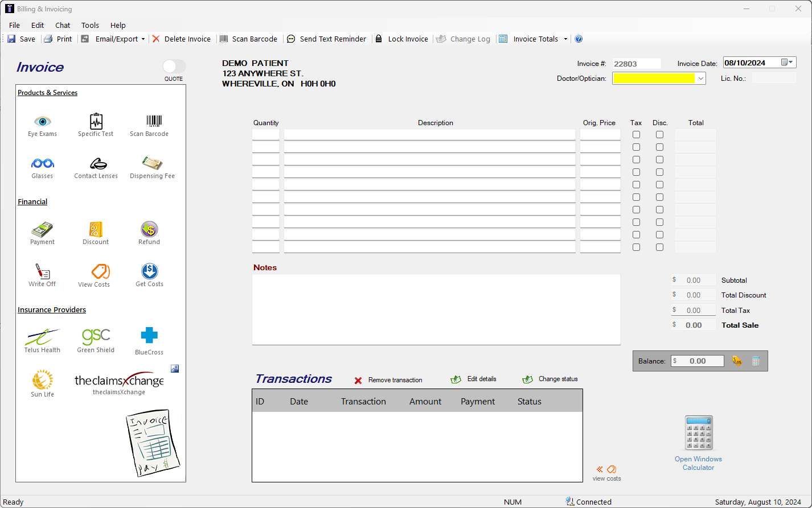Open the Tools menu
Viewport: 812px width, 508px height.
[x=90, y=25]
